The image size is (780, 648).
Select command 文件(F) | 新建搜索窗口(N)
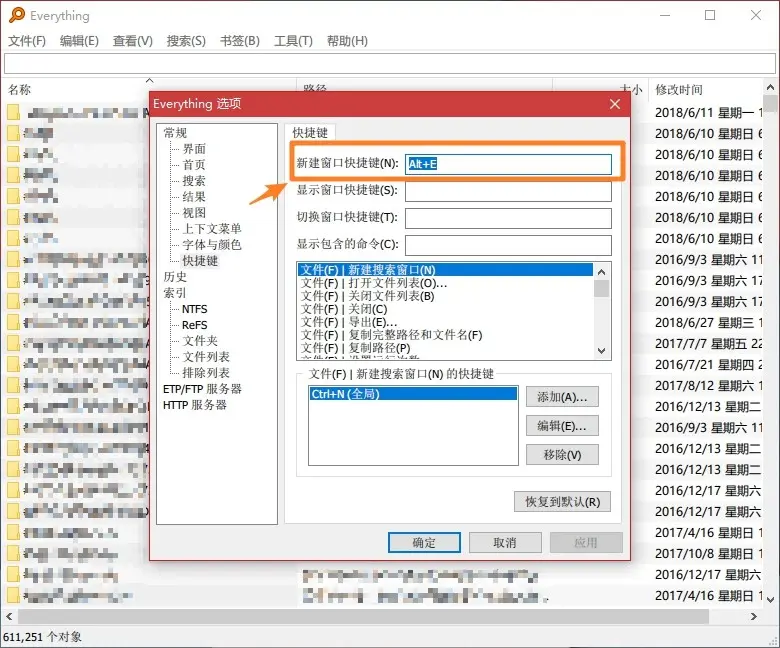[x=445, y=270]
